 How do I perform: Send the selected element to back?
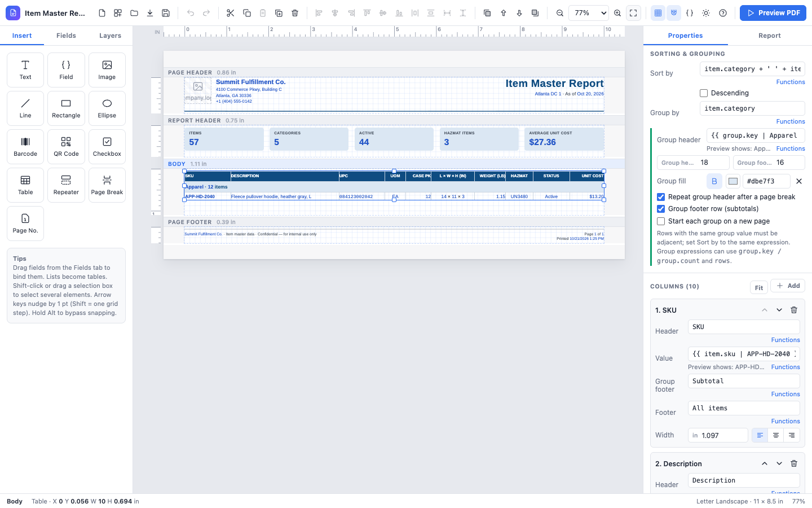point(535,13)
